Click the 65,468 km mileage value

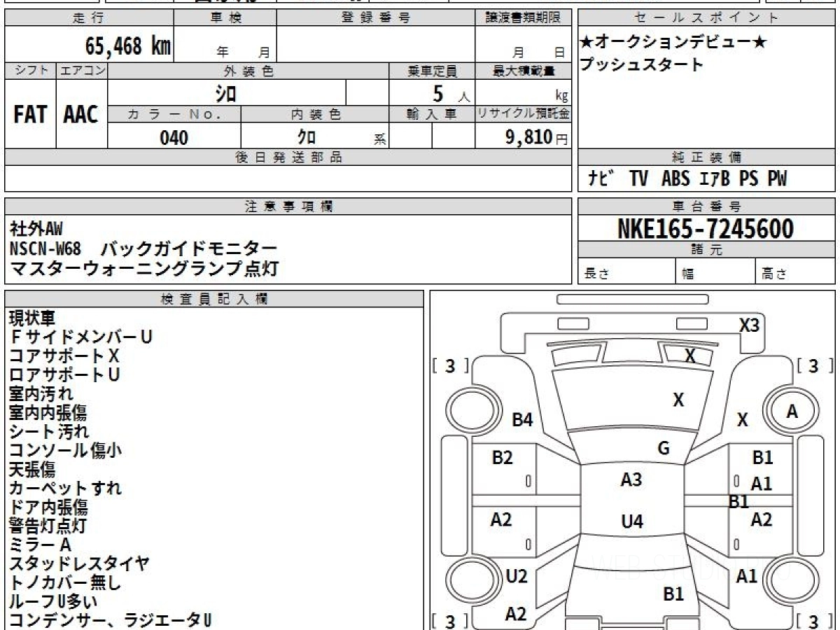(128, 46)
